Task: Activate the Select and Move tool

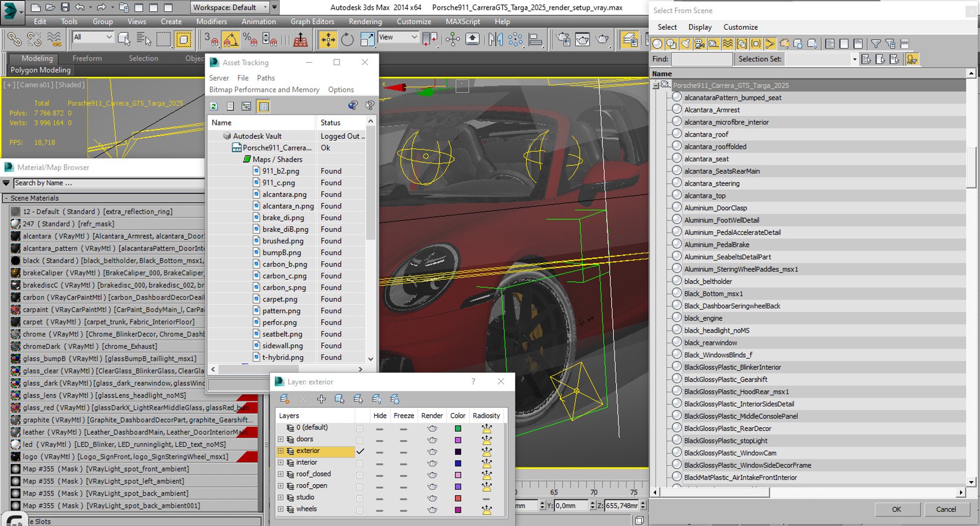Action: [x=328, y=39]
